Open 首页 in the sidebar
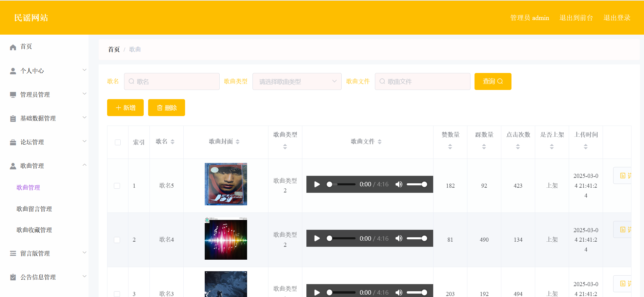Image resolution: width=644 pixels, height=297 pixels. point(26,47)
